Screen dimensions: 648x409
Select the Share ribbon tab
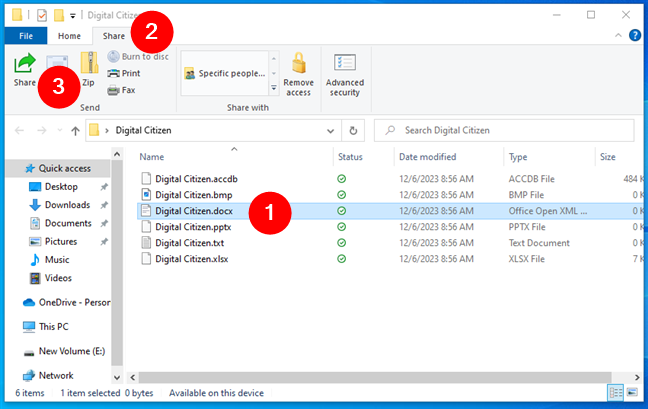[x=114, y=36]
